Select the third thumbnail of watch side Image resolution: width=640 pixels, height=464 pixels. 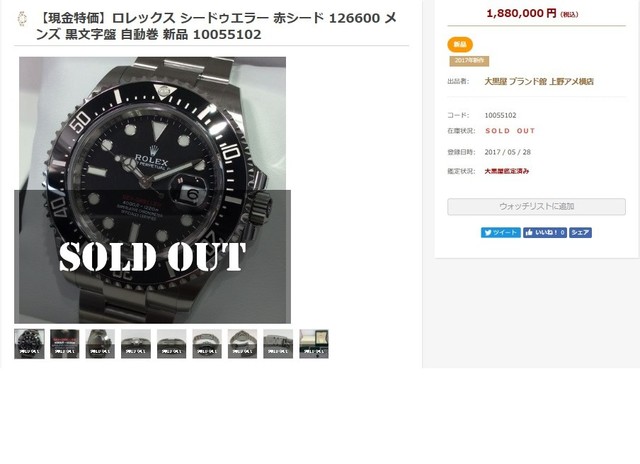(x=100, y=344)
